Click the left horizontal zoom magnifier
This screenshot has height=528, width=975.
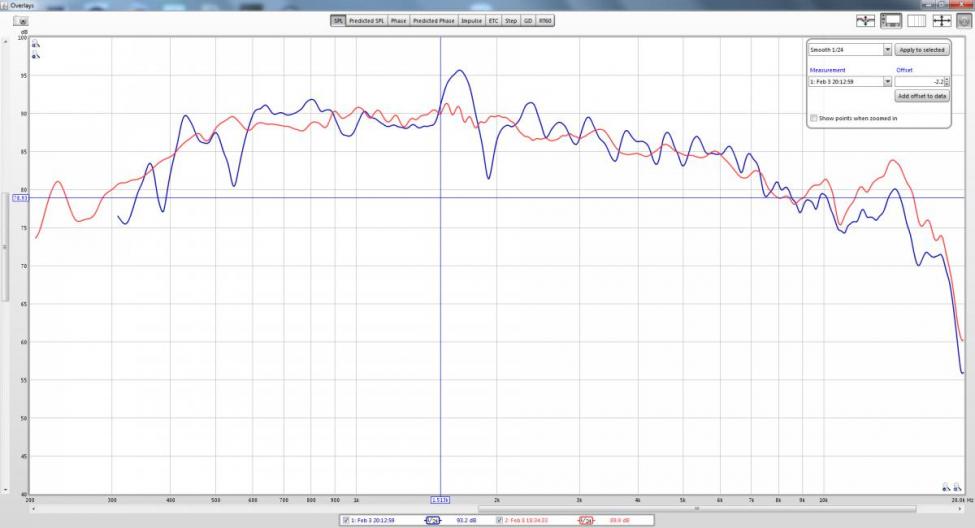click(x=946, y=487)
